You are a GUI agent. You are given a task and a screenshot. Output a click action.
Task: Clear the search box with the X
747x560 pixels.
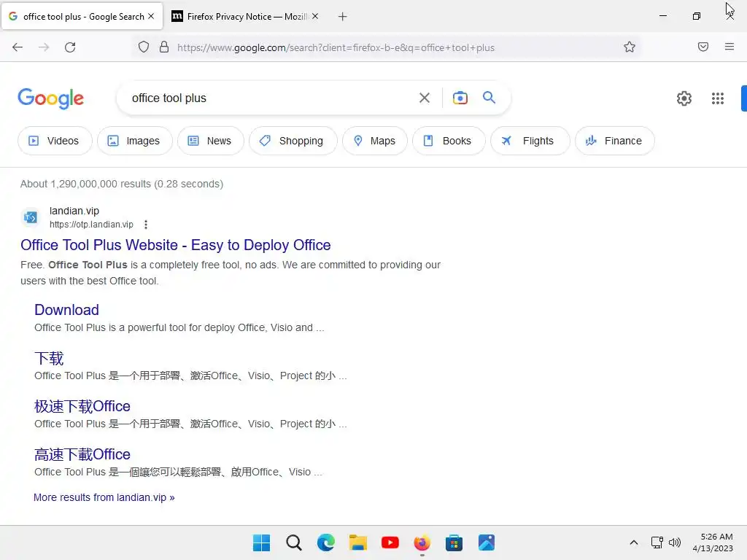tap(424, 98)
